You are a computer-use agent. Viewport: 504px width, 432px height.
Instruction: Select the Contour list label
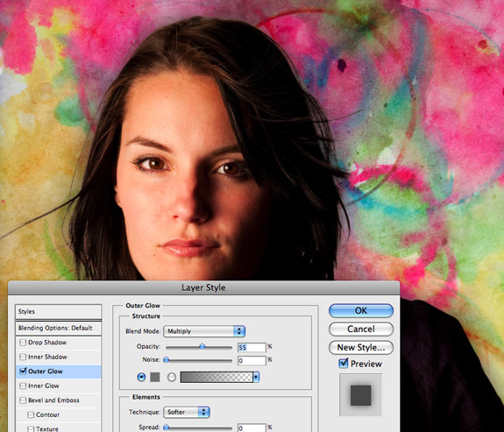(x=48, y=414)
